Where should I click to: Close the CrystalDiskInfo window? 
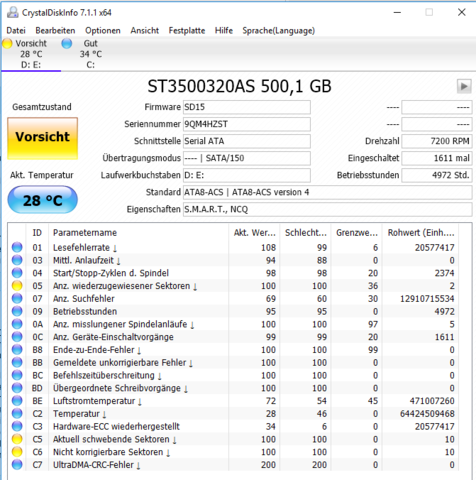pos(462,12)
